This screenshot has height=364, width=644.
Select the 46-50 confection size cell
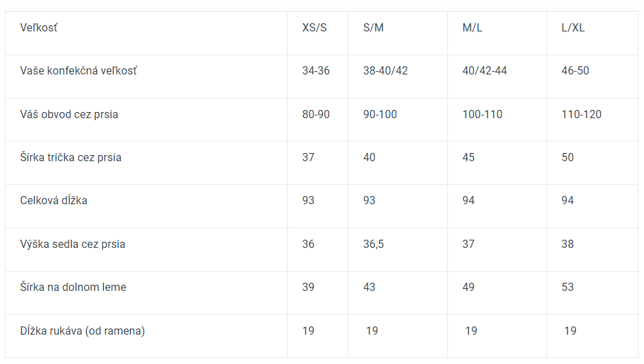(x=575, y=71)
